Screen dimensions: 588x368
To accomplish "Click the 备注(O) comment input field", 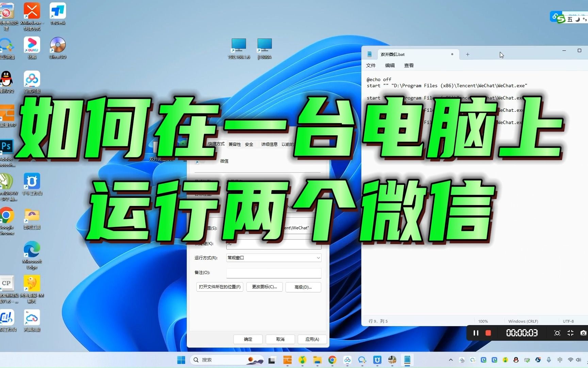I will (274, 273).
